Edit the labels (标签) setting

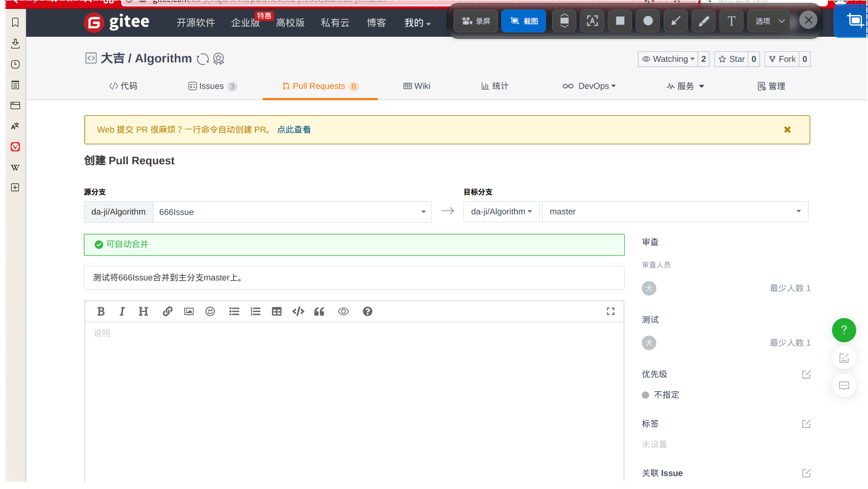pos(806,424)
